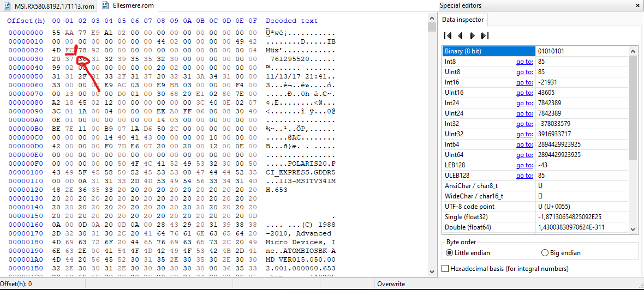This screenshot has height=290, width=644.
Task: Click 'go to:' link for ULEB128
Action: point(524,176)
